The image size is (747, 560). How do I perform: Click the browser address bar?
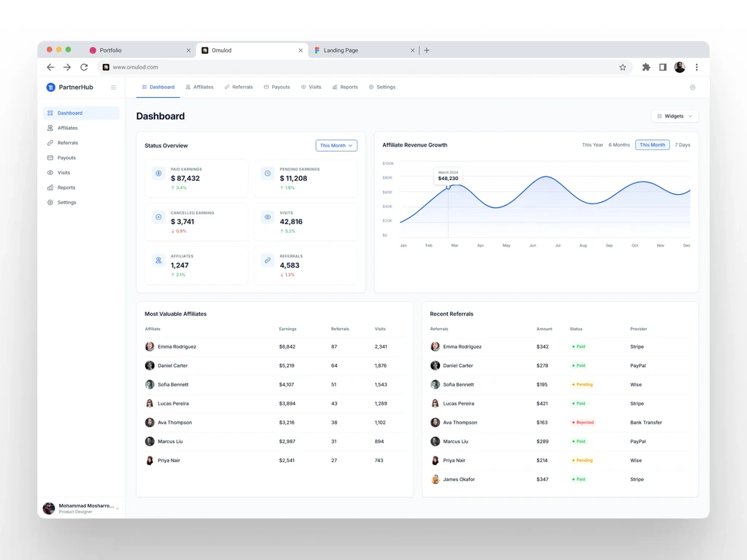tap(365, 67)
